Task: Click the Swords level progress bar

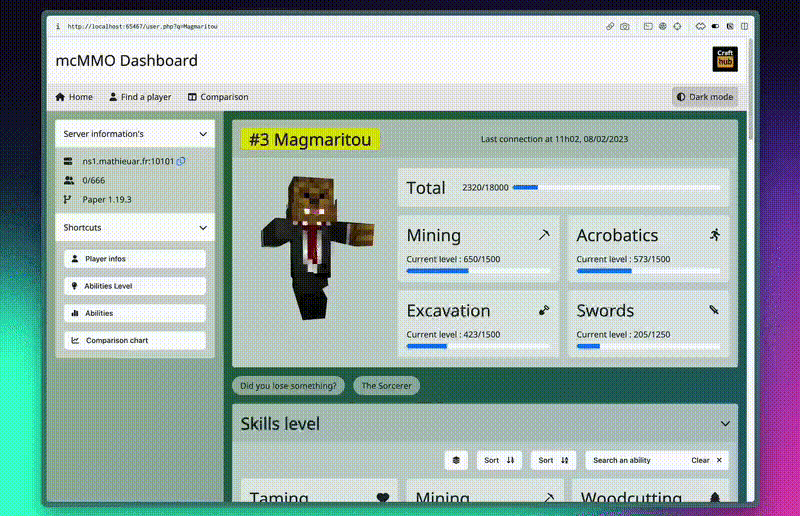Action: [648, 347]
